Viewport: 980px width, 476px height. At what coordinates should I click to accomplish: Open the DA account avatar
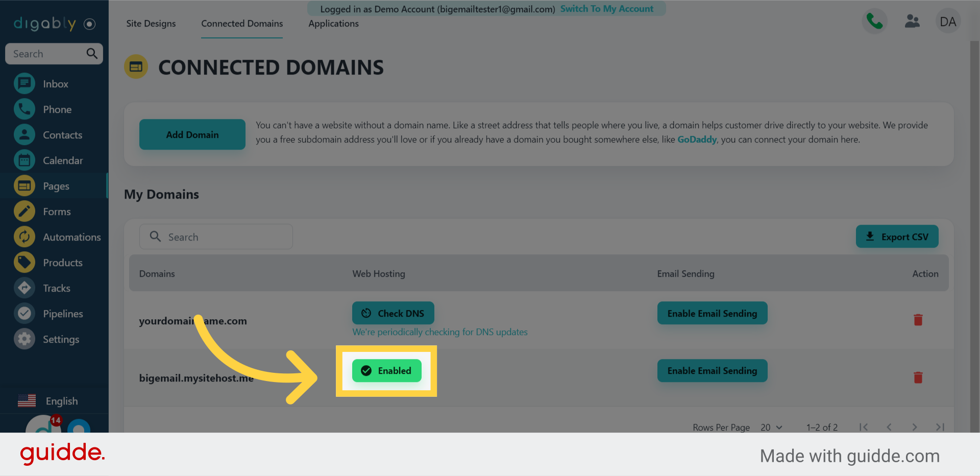pos(948,21)
